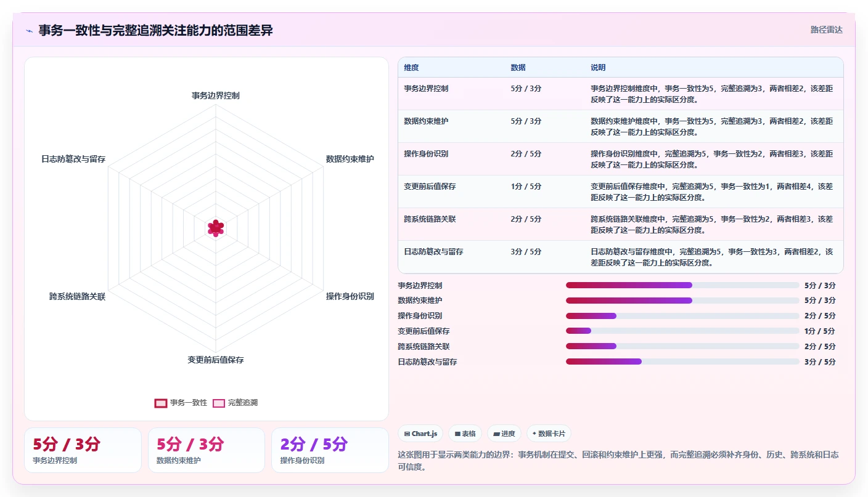The height and width of the screenshot is (497, 868).
Task: Click the 数据约束维护 progress bar
Action: point(682,301)
